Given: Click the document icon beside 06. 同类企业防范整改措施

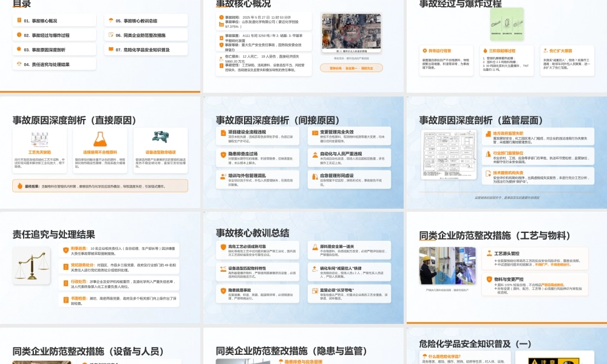Looking at the screenshot, I should 110,35.
